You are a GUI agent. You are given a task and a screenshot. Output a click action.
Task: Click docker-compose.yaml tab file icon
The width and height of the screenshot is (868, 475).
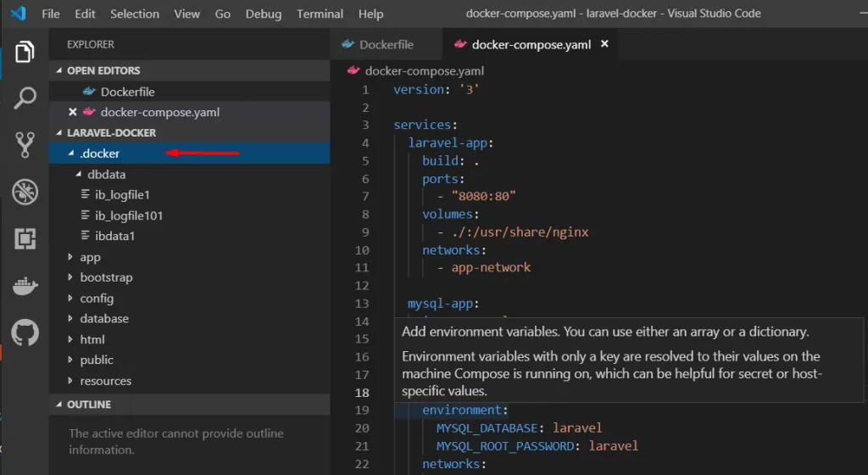click(x=460, y=44)
